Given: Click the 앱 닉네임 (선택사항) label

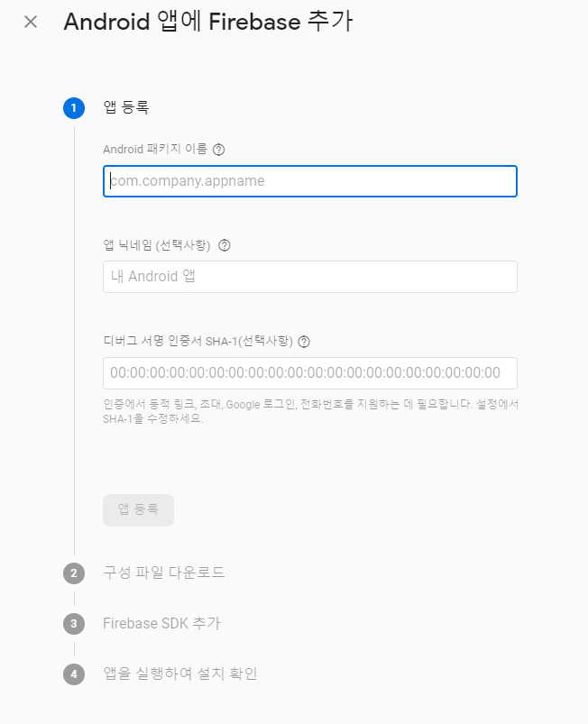Looking at the screenshot, I should (157, 244).
